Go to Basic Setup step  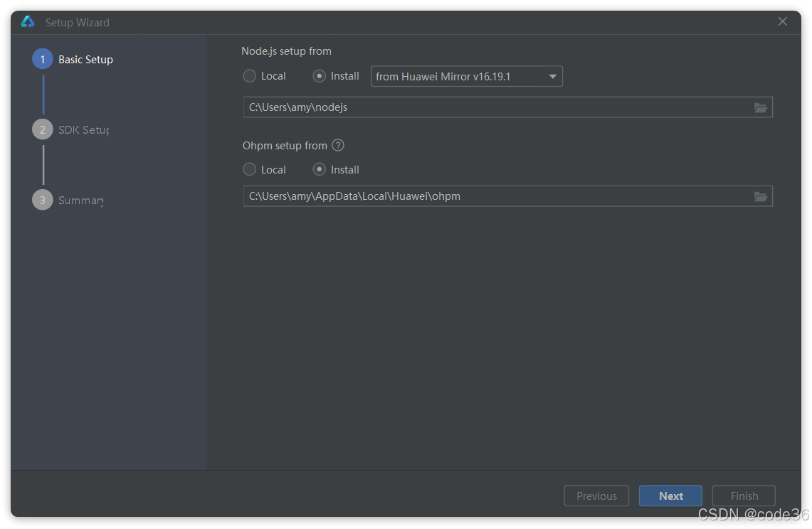pyautogui.click(x=73, y=60)
